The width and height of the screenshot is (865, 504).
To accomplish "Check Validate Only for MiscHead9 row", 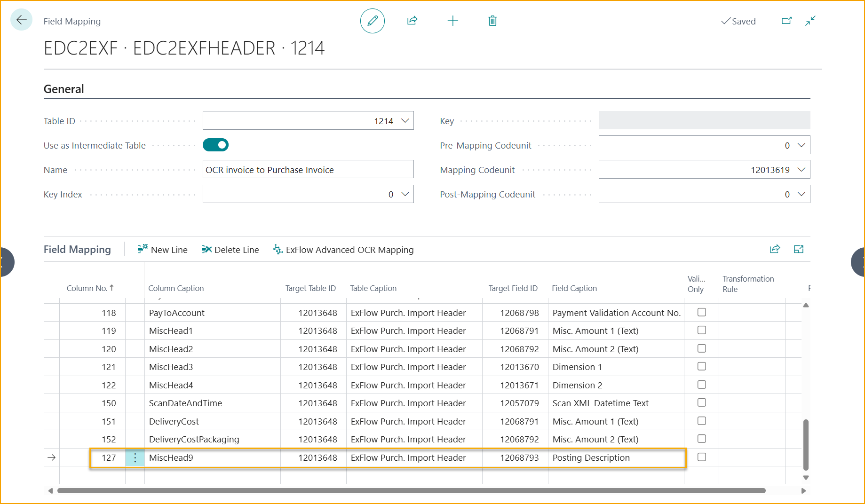I will [x=701, y=457].
